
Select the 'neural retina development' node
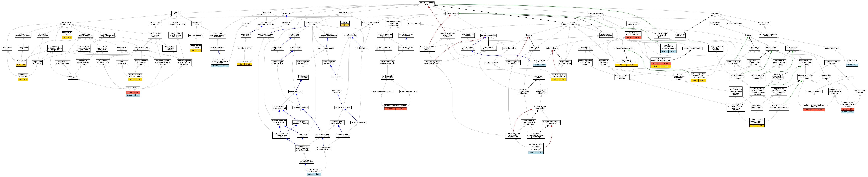303,135
